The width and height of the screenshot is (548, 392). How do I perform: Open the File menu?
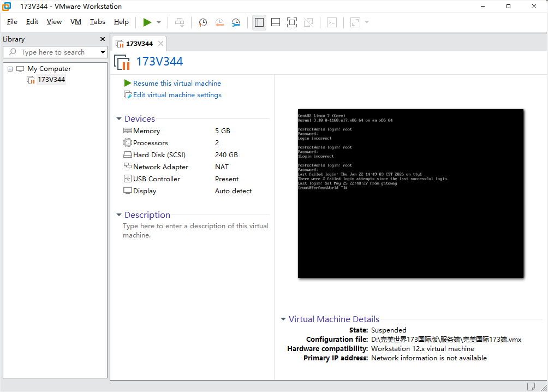pos(12,22)
